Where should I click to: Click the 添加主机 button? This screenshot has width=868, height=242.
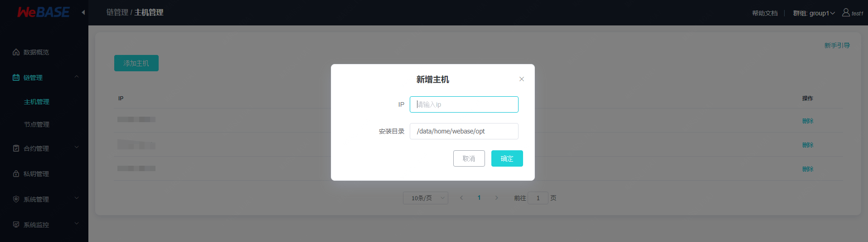tap(136, 63)
